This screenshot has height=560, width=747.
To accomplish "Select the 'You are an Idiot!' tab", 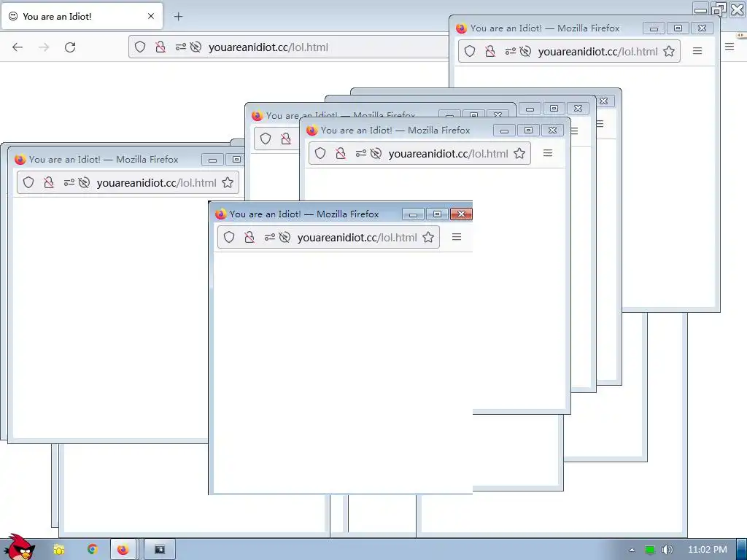I will (x=82, y=16).
